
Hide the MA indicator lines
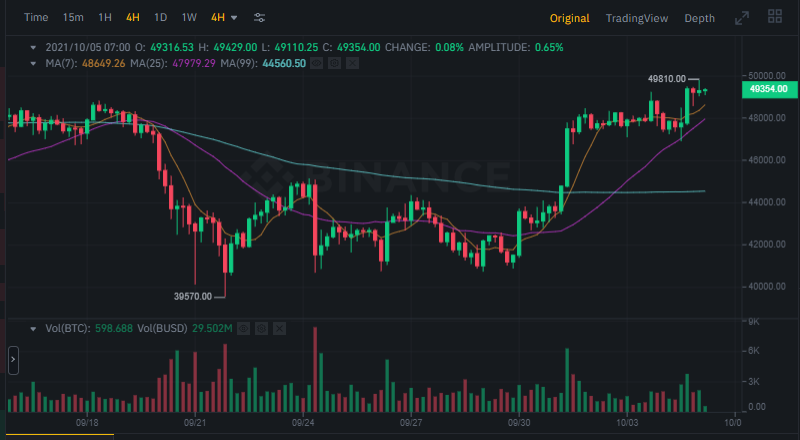pyautogui.click(x=315, y=63)
